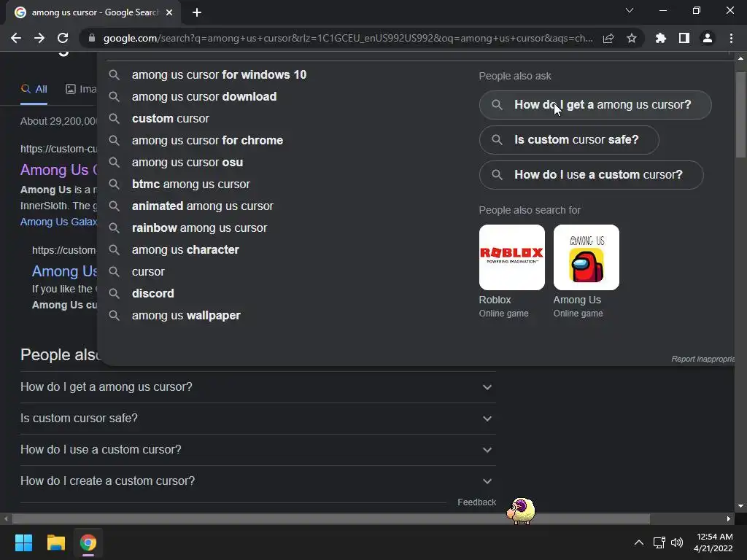Open the volume tray icon
Screen dimensions: 747x560
tap(676, 542)
